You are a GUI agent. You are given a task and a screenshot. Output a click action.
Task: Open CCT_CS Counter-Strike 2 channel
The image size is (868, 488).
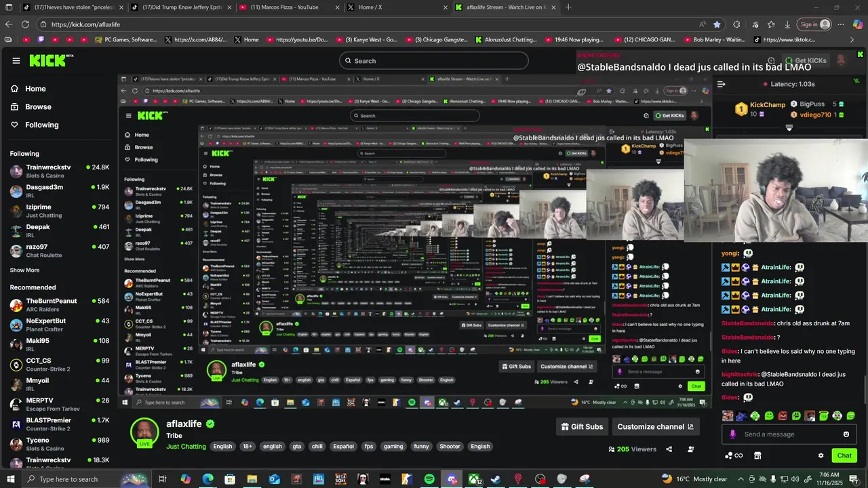click(60, 365)
